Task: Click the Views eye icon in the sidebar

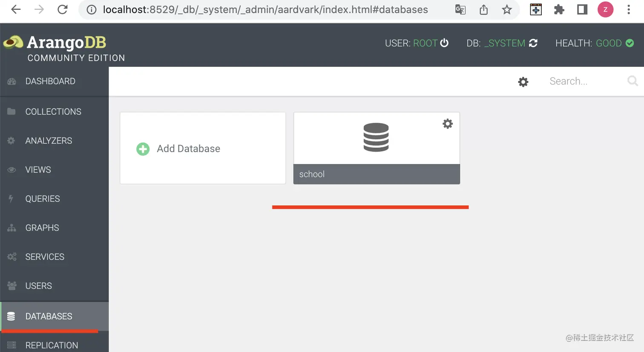Action: click(x=11, y=170)
